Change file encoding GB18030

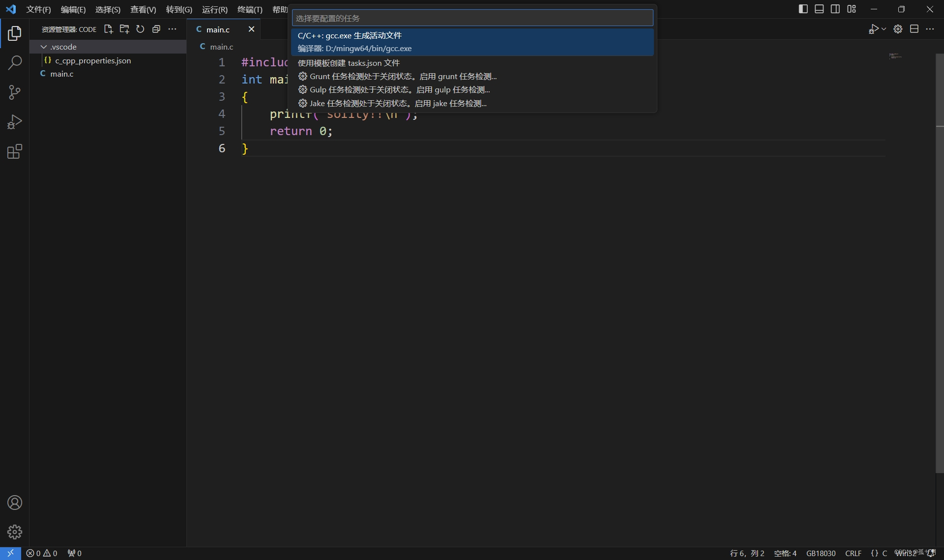(x=821, y=553)
